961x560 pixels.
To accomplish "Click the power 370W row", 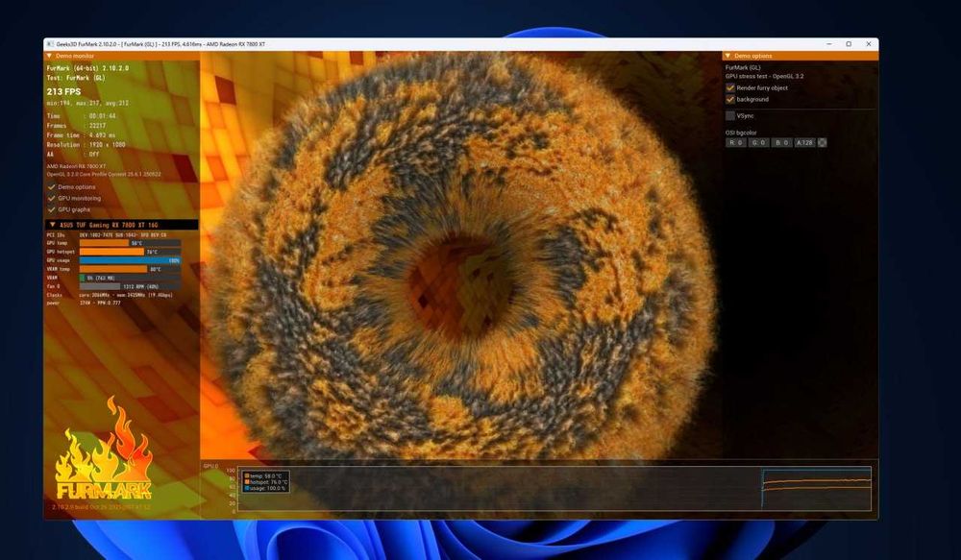I will (84, 303).
